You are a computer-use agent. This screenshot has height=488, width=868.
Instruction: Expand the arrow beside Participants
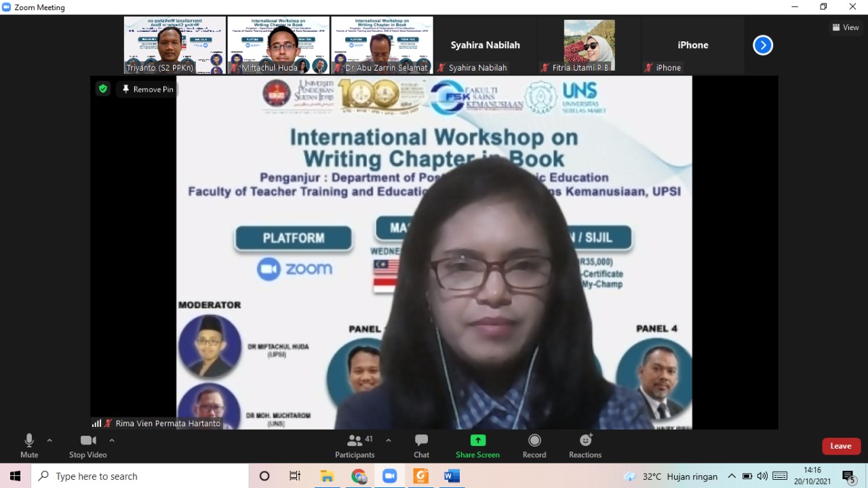pos(388,440)
